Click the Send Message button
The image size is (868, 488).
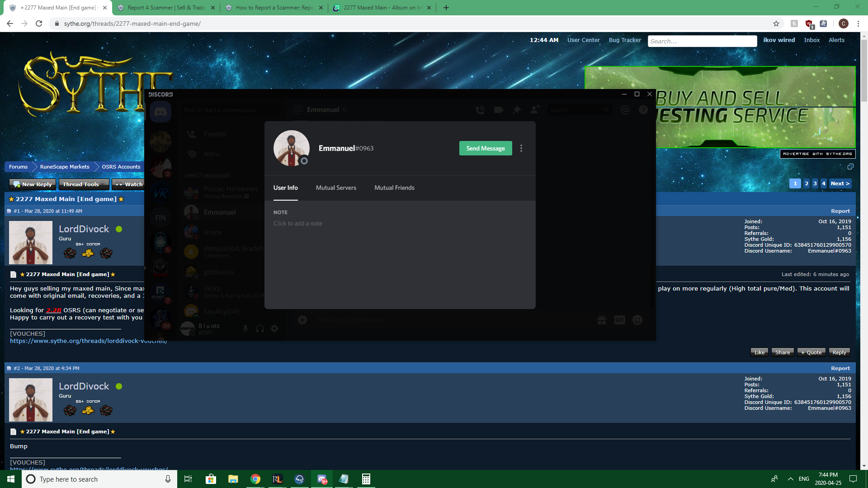pos(486,148)
